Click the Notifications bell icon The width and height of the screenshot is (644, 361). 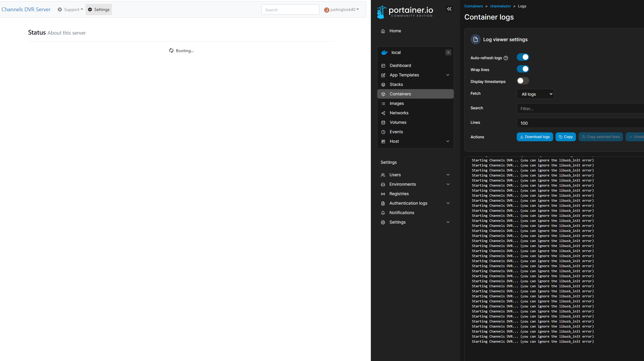[383, 213]
